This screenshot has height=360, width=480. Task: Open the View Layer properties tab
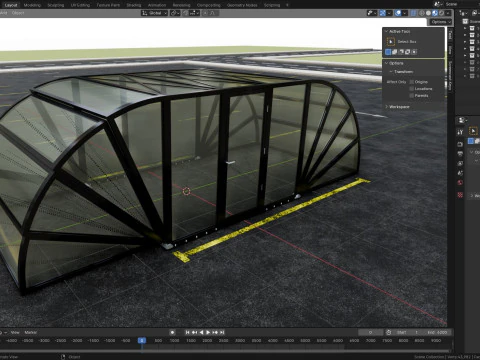[460, 164]
